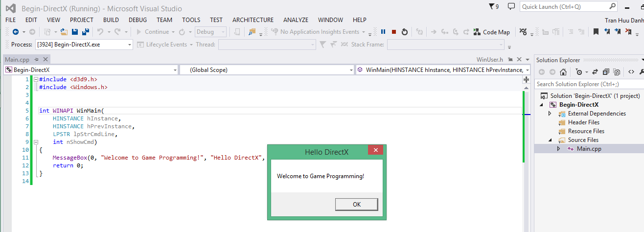Pin the Main.cpp tab
Image resolution: width=644 pixels, height=232 pixels.
coord(36,60)
